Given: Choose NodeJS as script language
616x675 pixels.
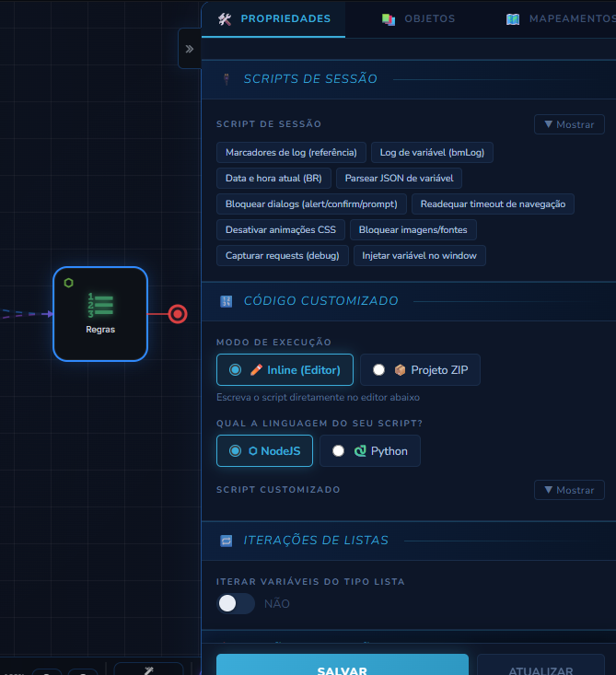Looking at the screenshot, I should click(x=264, y=450).
